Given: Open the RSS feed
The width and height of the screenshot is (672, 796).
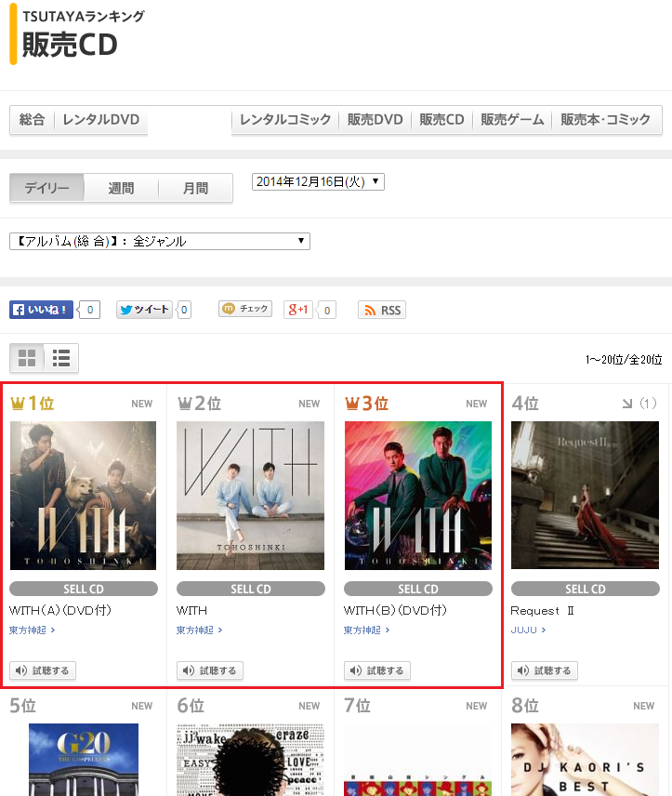Looking at the screenshot, I should point(382,310).
